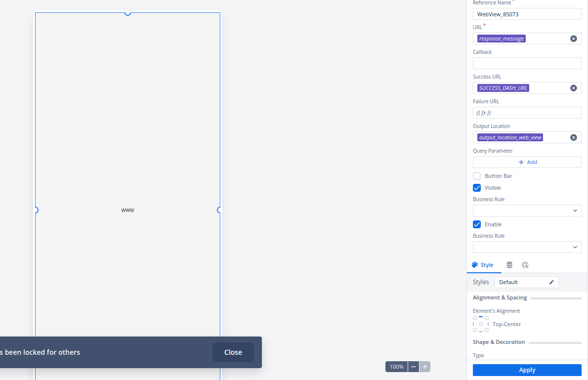Clear the SUCCESS_DASH_URL value
Image resolution: width=588 pixels, height=380 pixels.
(x=573, y=88)
